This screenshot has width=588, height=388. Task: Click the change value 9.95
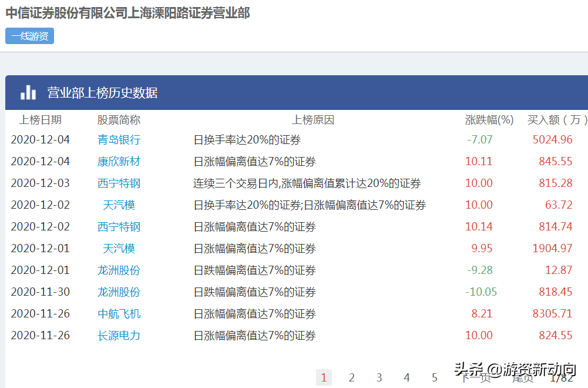point(482,249)
